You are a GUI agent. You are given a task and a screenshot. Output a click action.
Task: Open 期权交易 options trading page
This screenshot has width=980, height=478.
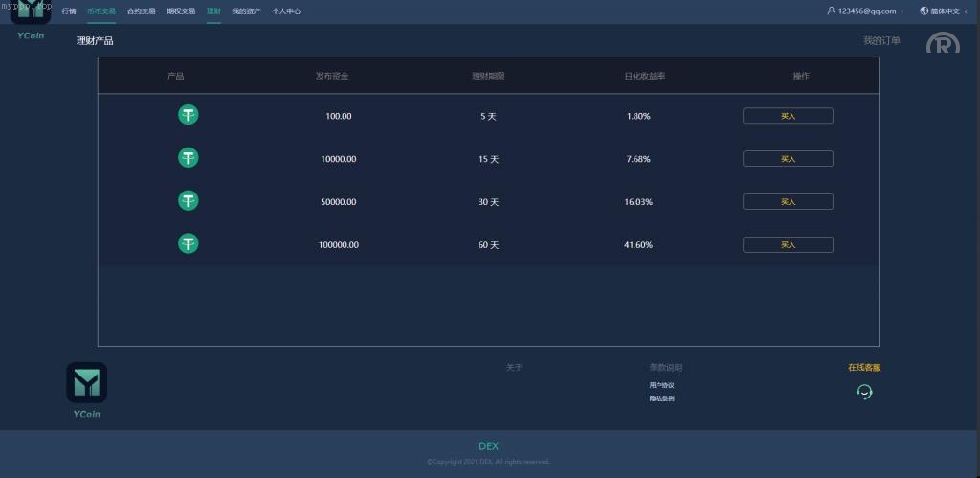180,11
